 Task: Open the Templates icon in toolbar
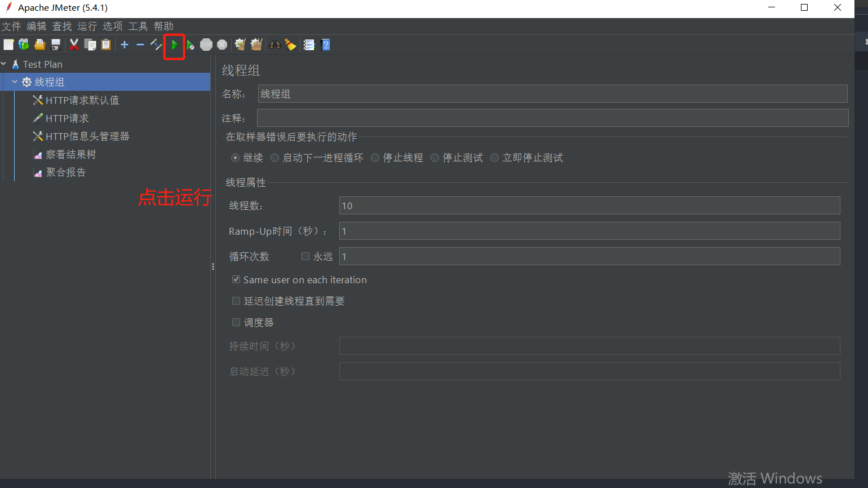tap(24, 45)
